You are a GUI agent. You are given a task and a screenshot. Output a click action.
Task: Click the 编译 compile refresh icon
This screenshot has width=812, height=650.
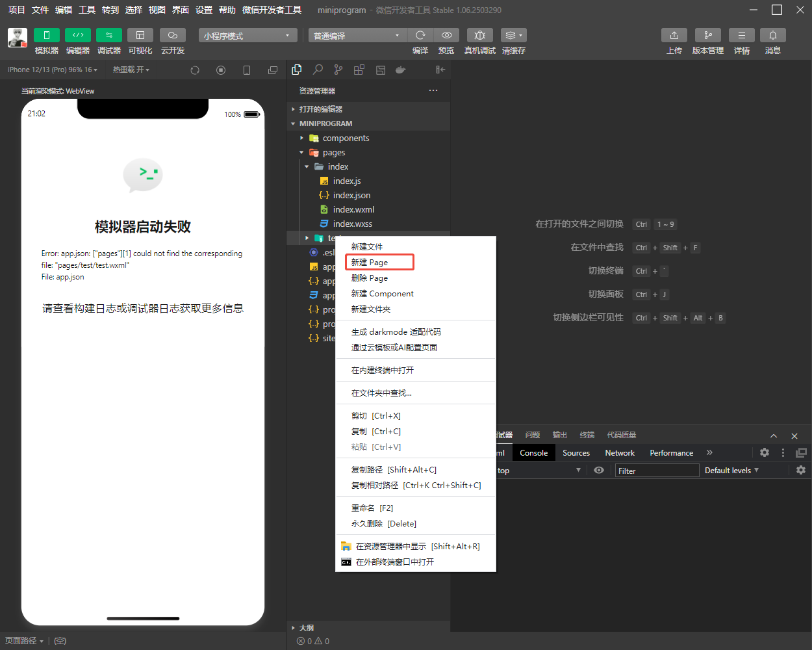click(x=420, y=35)
